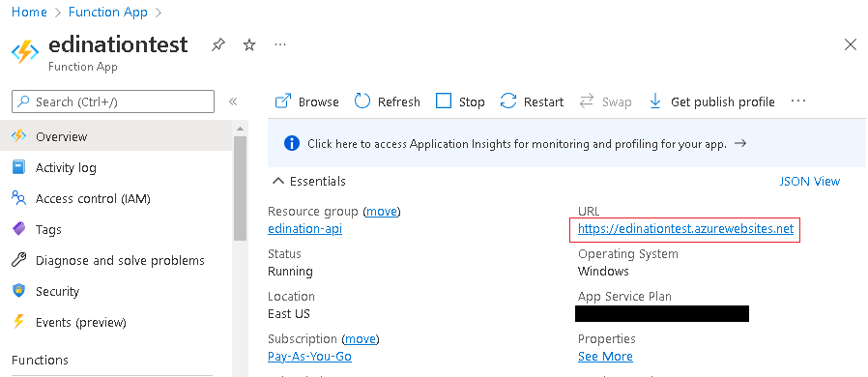Click the Security shield icon
This screenshot has width=868, height=377.
pos(18,291)
